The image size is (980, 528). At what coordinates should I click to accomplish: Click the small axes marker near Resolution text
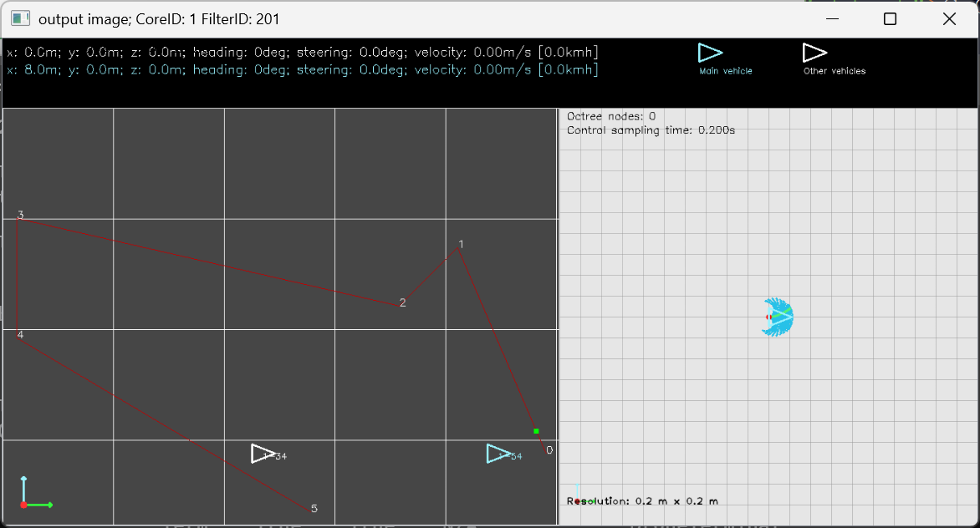[x=581, y=497]
